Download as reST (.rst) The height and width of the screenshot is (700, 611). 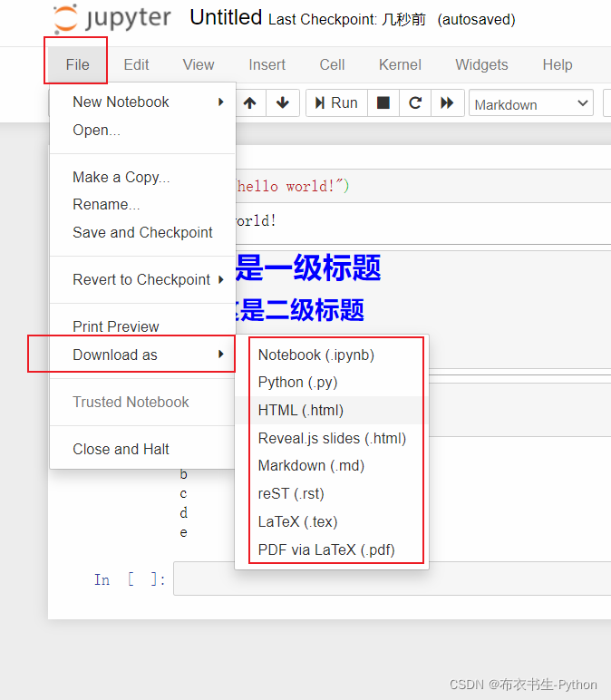[332, 494]
